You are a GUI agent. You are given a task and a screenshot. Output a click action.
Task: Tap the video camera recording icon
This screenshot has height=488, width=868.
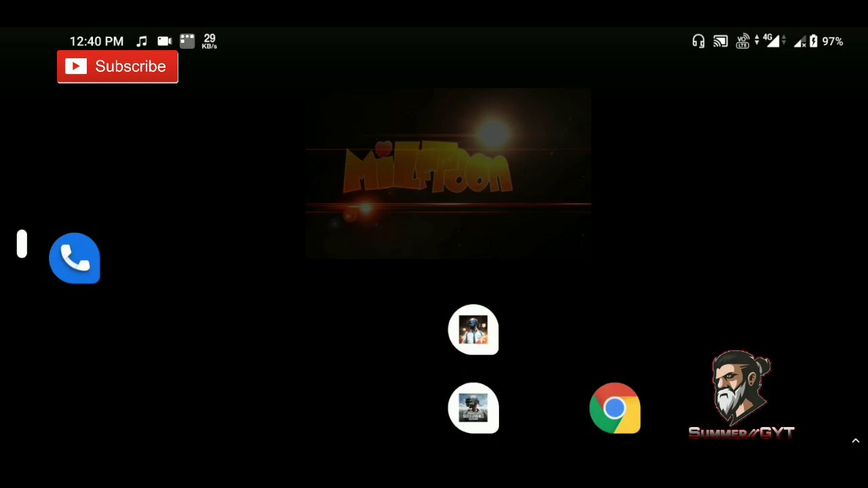(164, 41)
